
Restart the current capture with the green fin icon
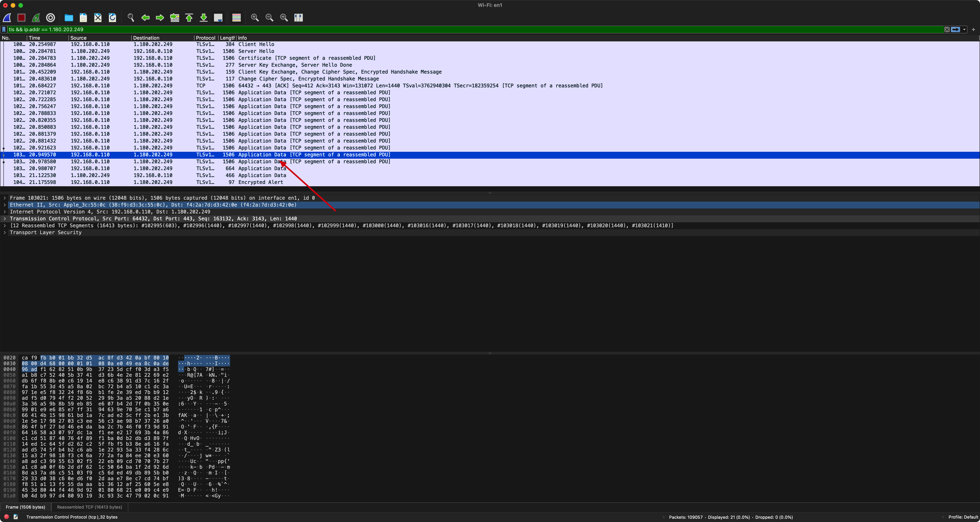tap(36, 17)
